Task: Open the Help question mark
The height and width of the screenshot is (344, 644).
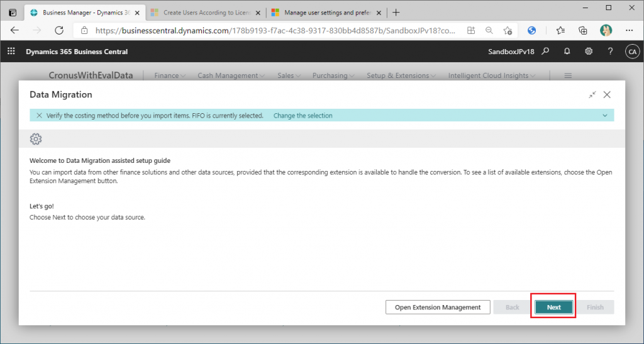Action: click(x=610, y=52)
